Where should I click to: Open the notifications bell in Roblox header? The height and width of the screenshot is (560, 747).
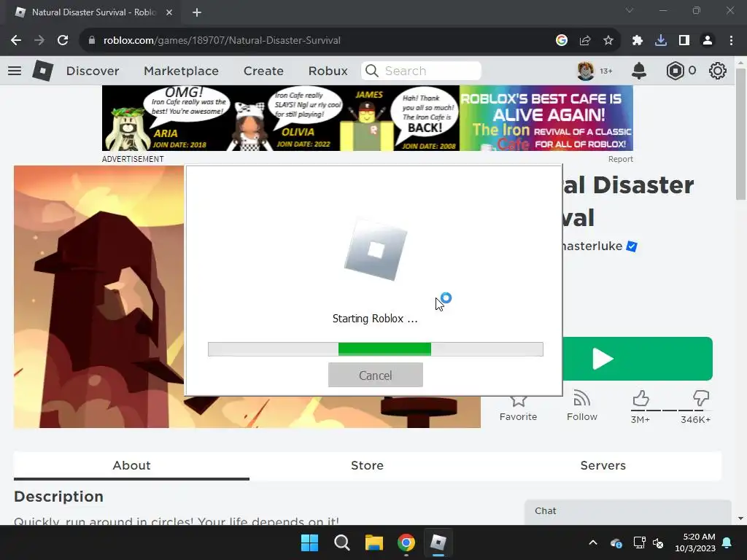pyautogui.click(x=639, y=71)
